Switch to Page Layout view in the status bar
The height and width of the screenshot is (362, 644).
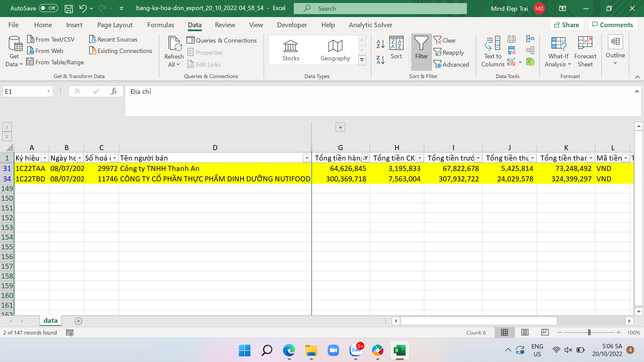tap(525, 332)
